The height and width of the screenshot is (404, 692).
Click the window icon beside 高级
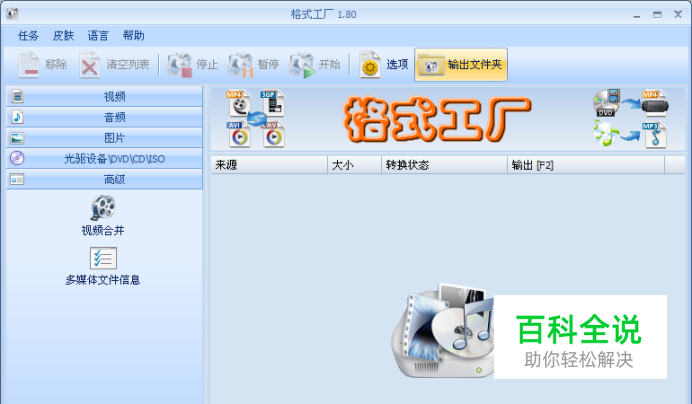click(x=17, y=179)
